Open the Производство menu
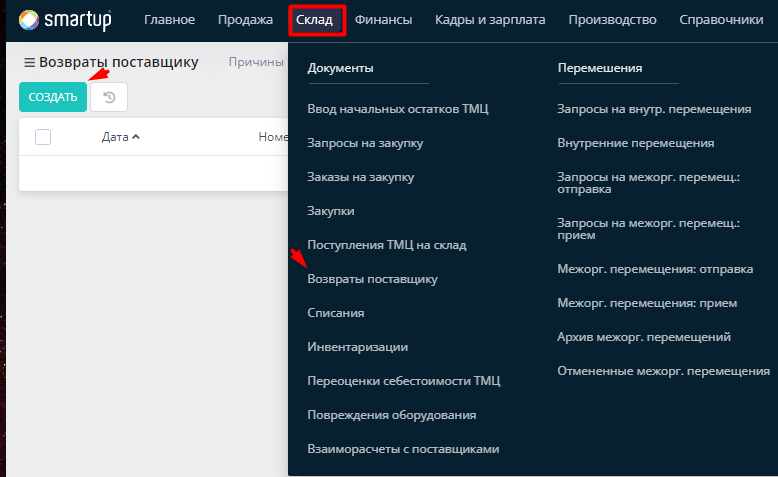 pos(612,20)
